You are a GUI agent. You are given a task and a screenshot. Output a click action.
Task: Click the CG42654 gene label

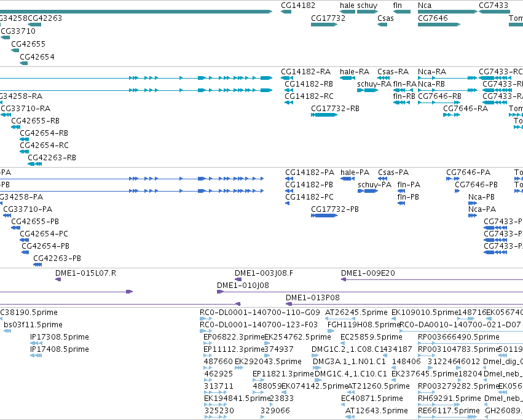pos(37,57)
